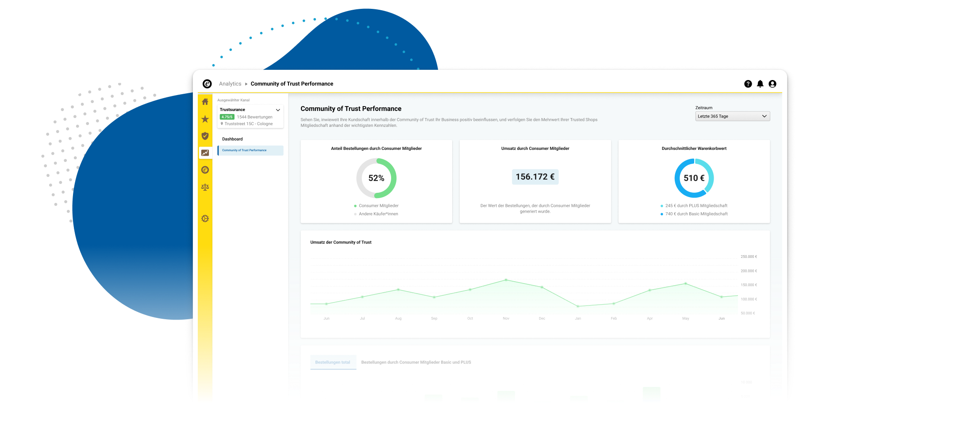This screenshot has height=428, width=980.
Task: Click the Umsatz der Community of Trust heading
Action: pos(341,242)
